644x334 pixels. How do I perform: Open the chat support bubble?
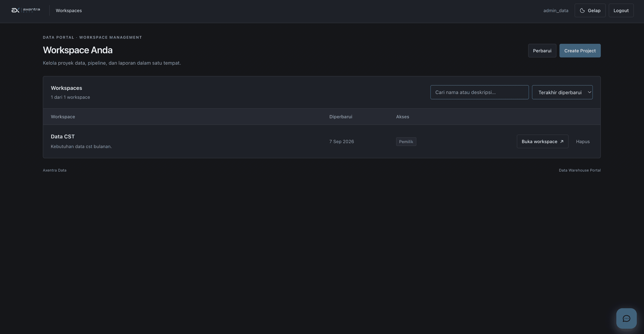[x=626, y=318]
